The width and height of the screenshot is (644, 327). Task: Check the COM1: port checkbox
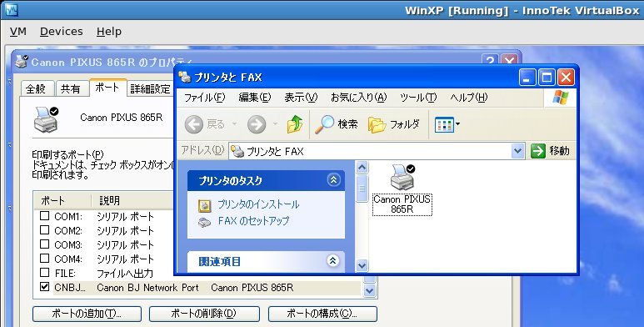click(x=44, y=216)
